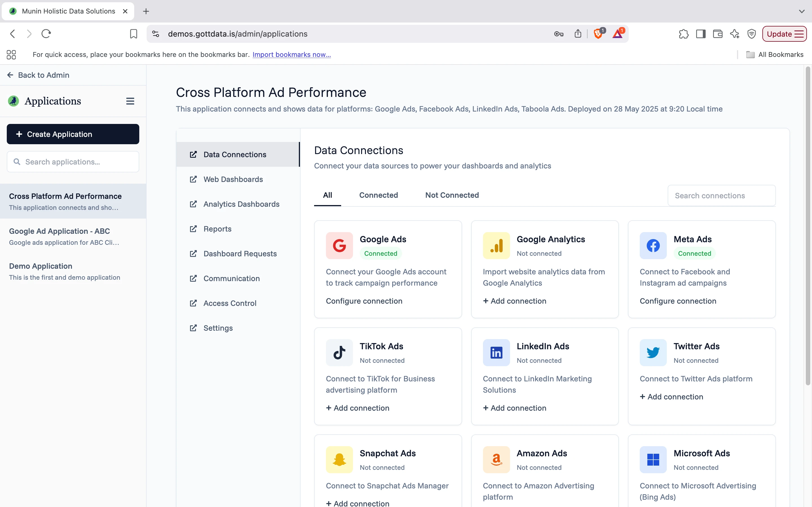Click the Amazon Ads icon

click(496, 459)
